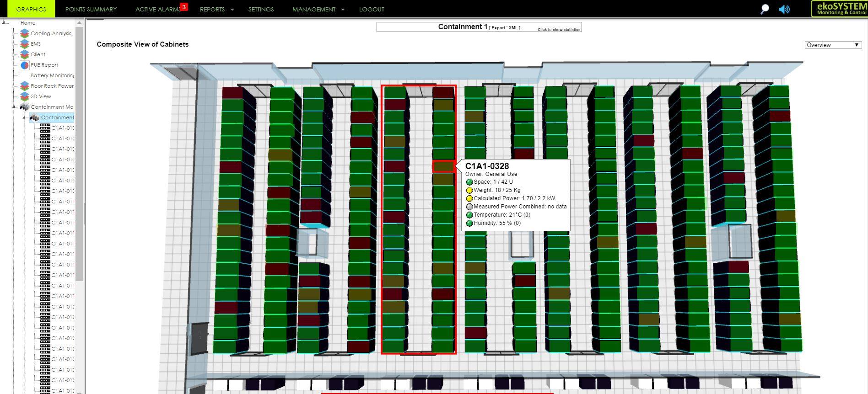Screen dimensions: 868x394
Task: Open Floor Rack Power layer icon
Action: [x=25, y=86]
